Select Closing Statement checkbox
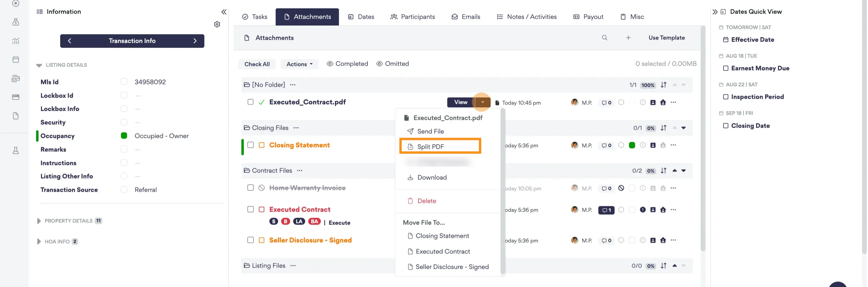The height and width of the screenshot is (287, 868). (250, 145)
